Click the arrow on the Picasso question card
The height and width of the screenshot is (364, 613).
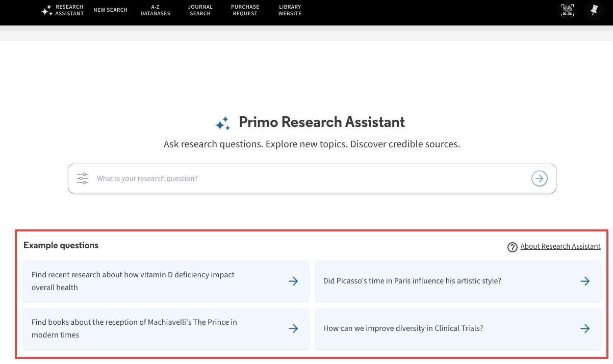pos(585,281)
